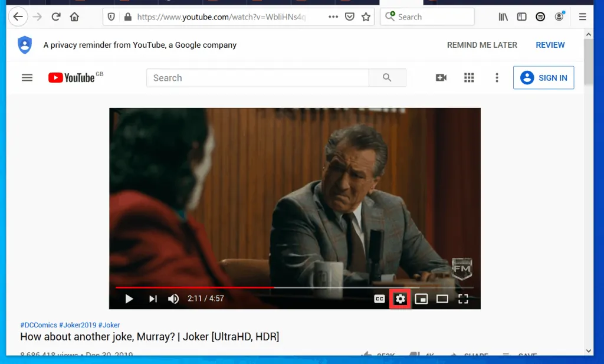Show site security padlock info
The image size is (604, 364).
(x=128, y=17)
